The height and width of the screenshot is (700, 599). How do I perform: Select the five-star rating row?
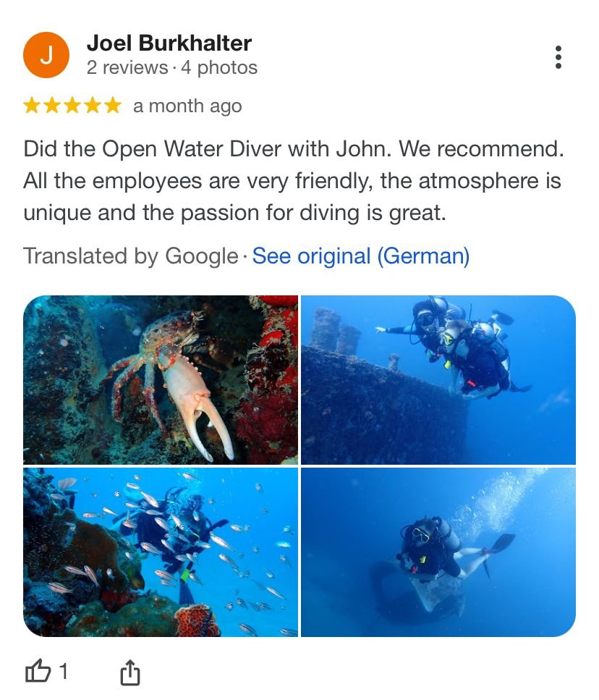72,106
